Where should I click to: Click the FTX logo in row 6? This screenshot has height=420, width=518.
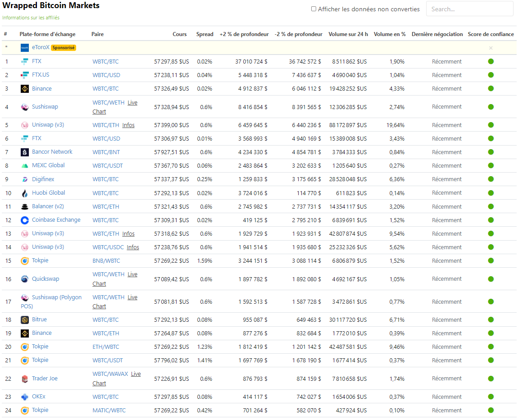coord(24,138)
